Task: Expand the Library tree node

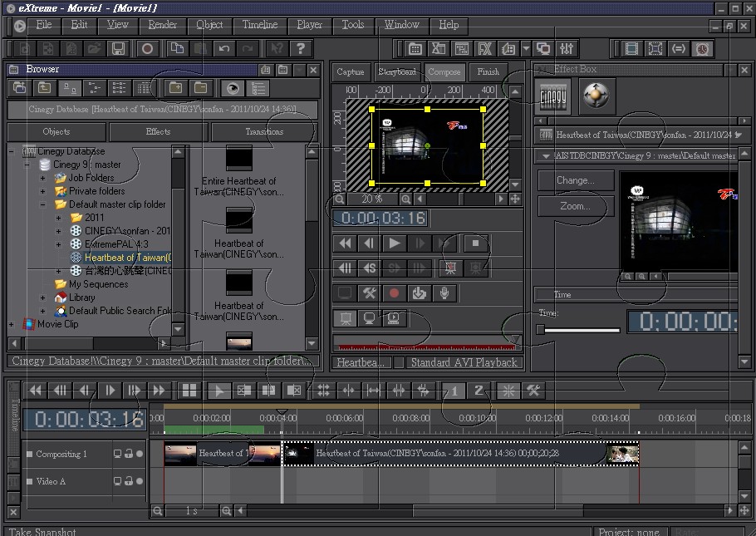Action: coord(43,298)
